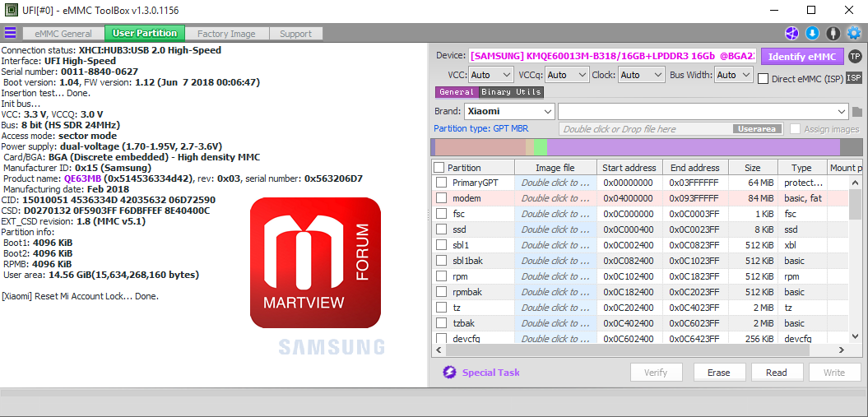
Task: Click the Identify eMMC button
Action: [802, 57]
